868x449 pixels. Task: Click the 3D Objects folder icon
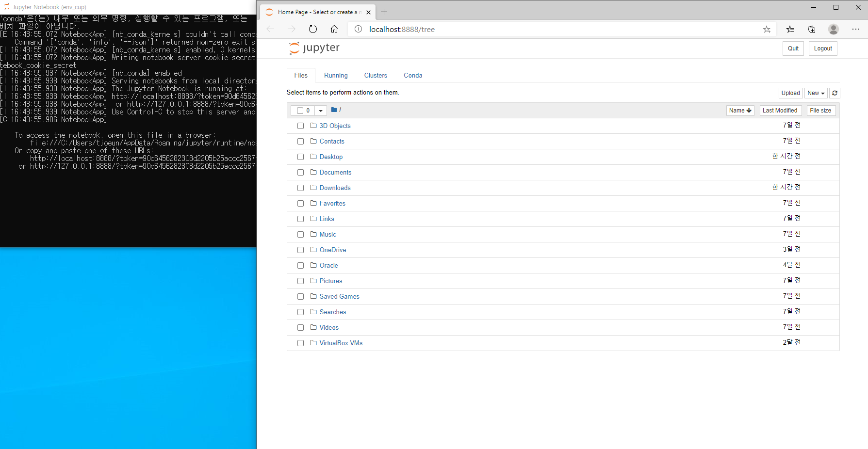coord(313,126)
